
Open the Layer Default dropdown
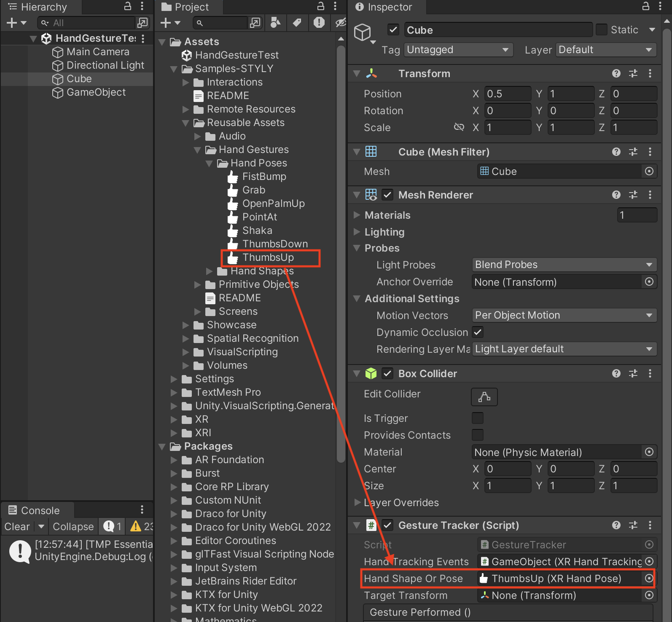[606, 50]
